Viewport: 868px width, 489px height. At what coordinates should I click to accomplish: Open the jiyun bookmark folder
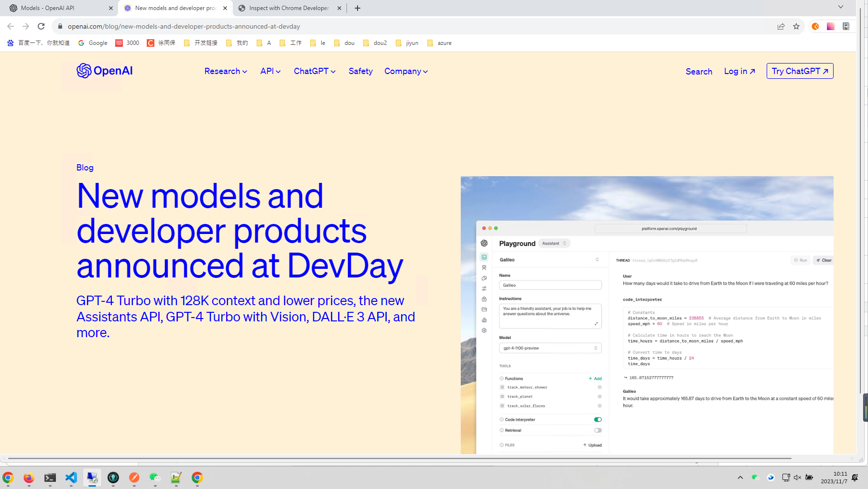coord(407,43)
